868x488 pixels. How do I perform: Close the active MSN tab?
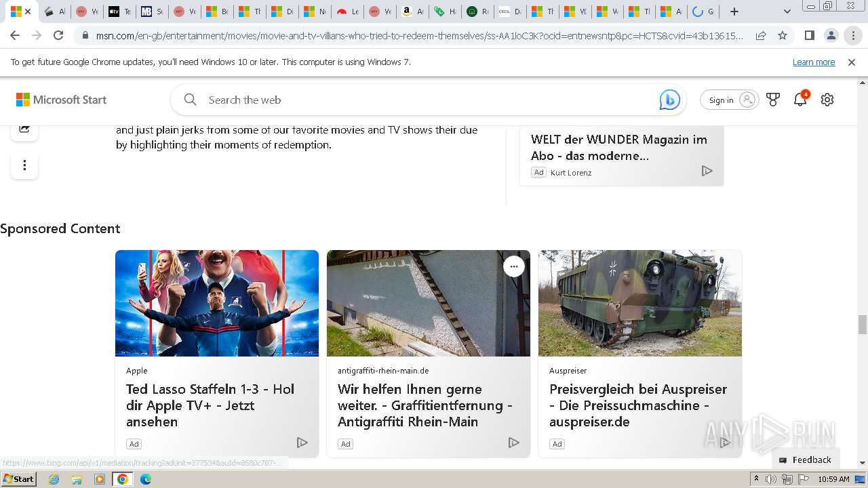[x=28, y=12]
